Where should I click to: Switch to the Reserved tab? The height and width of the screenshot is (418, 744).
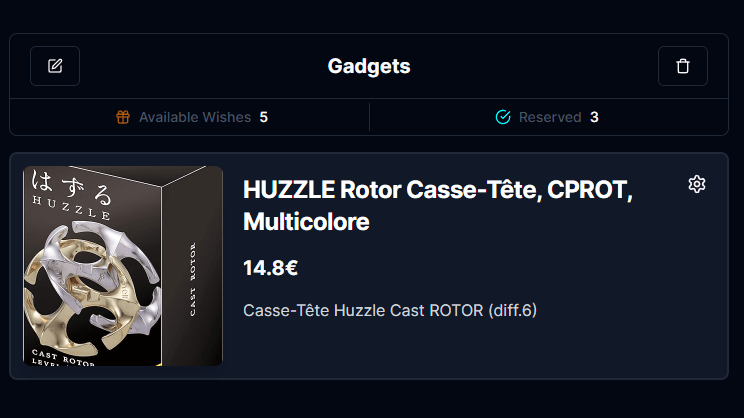click(549, 117)
